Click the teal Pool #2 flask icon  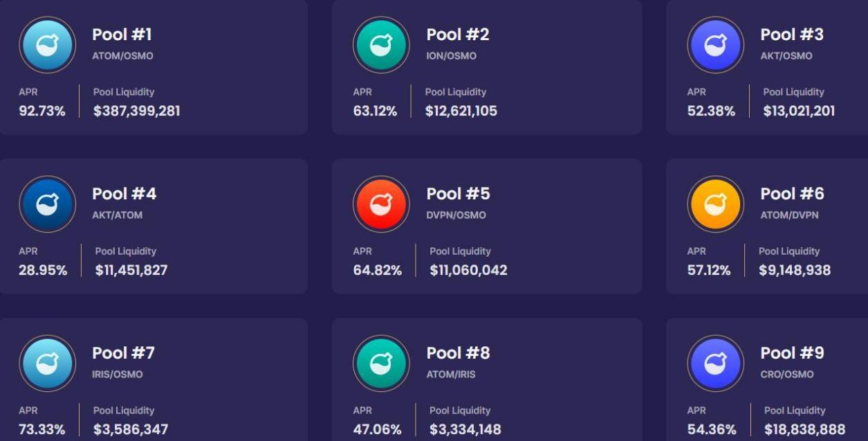pos(381,45)
